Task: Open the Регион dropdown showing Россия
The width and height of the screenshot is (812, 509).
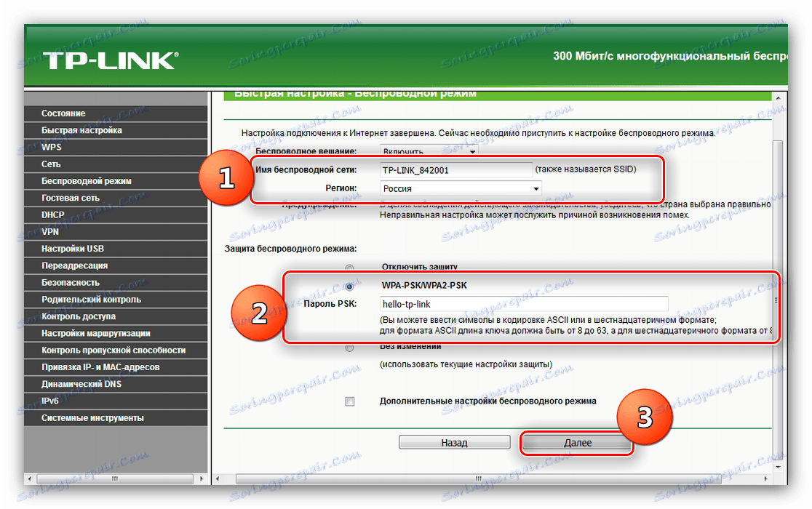Action: pos(461,189)
